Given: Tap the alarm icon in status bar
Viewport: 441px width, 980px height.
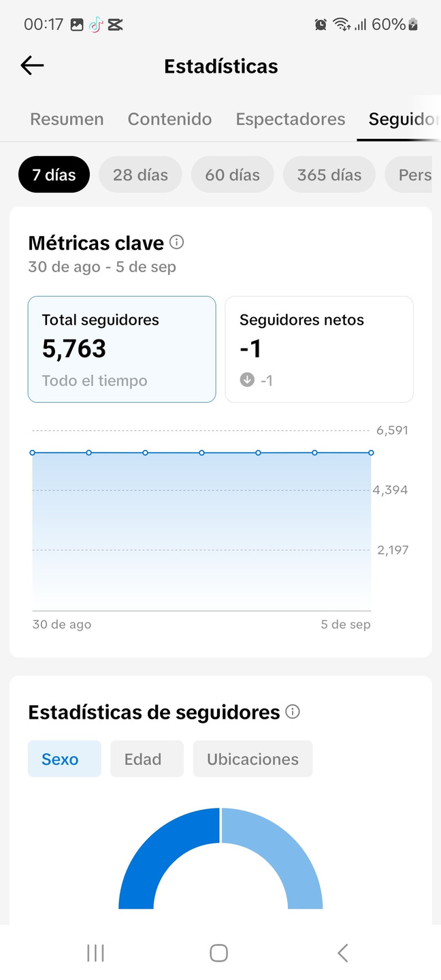Looking at the screenshot, I should coord(321,24).
